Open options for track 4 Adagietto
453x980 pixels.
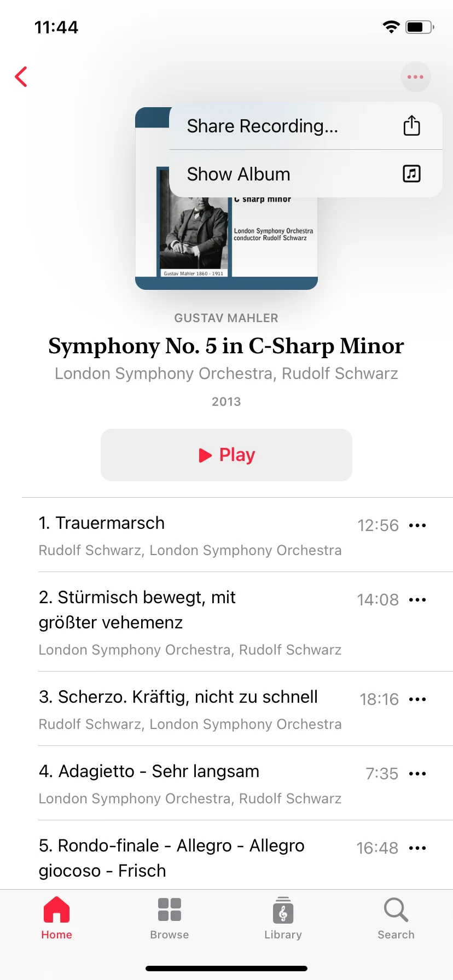point(417,774)
